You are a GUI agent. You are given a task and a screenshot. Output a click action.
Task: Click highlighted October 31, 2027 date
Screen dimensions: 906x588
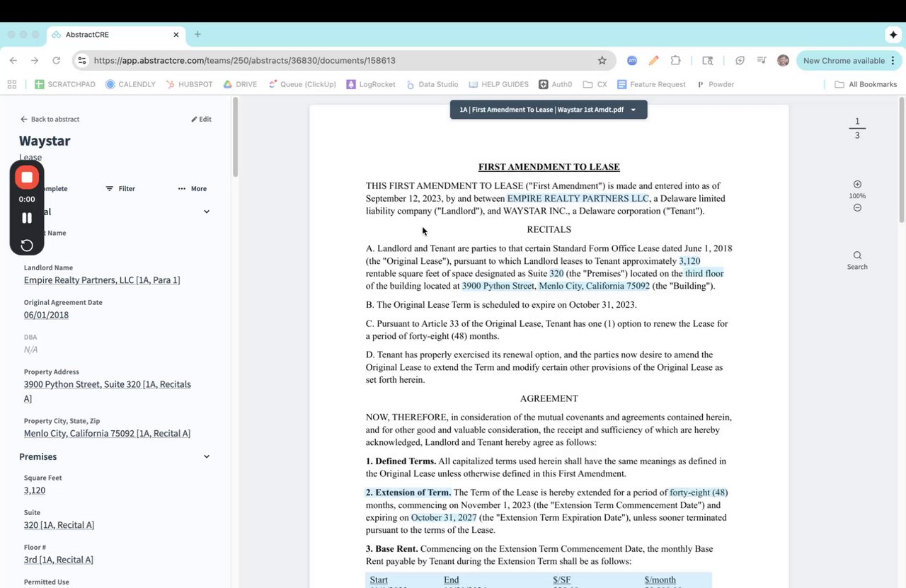tap(444, 517)
